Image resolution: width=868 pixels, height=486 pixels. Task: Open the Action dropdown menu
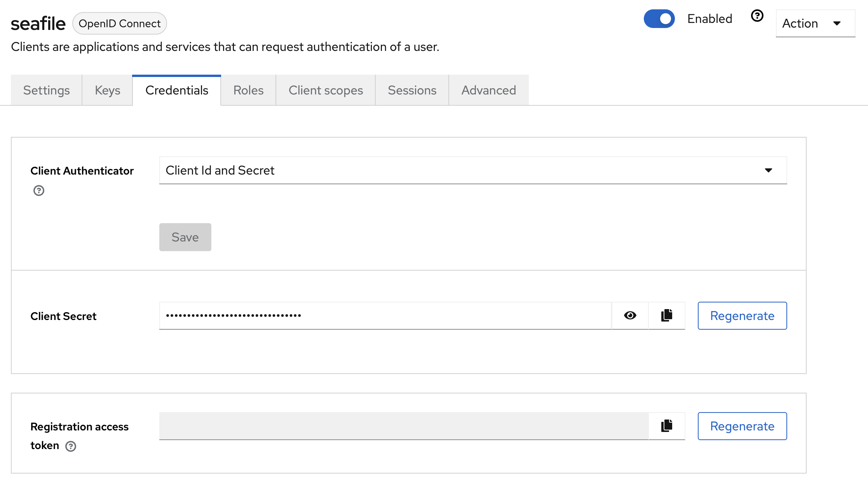[815, 23]
